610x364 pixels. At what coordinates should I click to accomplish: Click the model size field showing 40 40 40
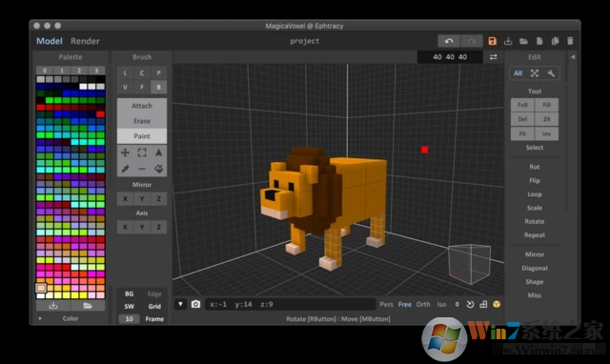(x=450, y=57)
